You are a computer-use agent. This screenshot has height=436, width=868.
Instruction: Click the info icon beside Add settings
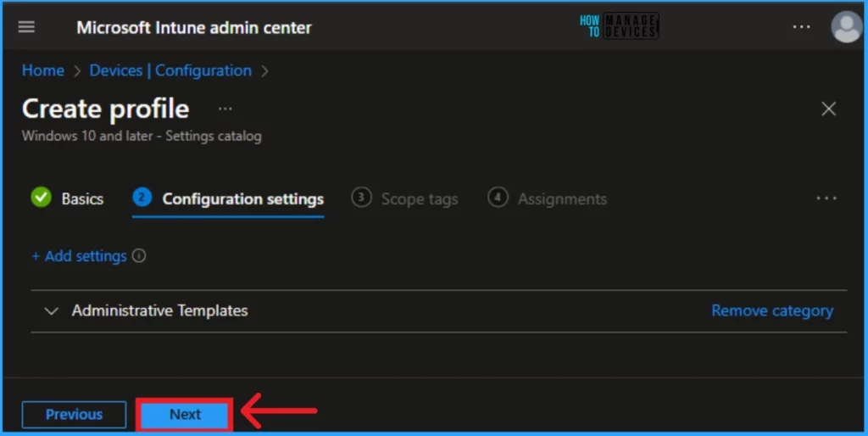139,255
